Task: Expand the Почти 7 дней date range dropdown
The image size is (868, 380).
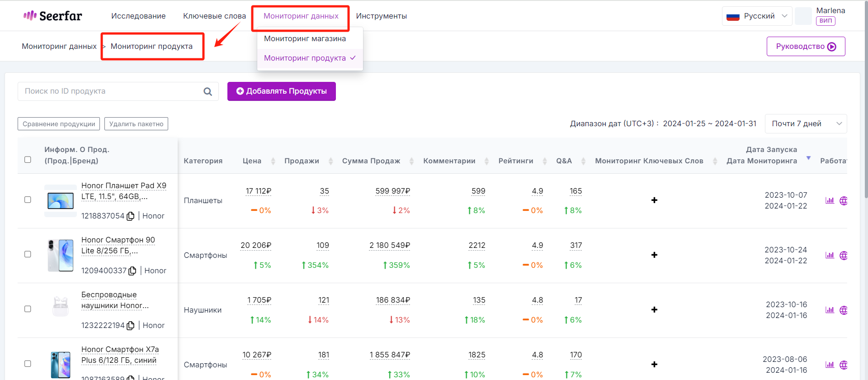Action: click(806, 124)
